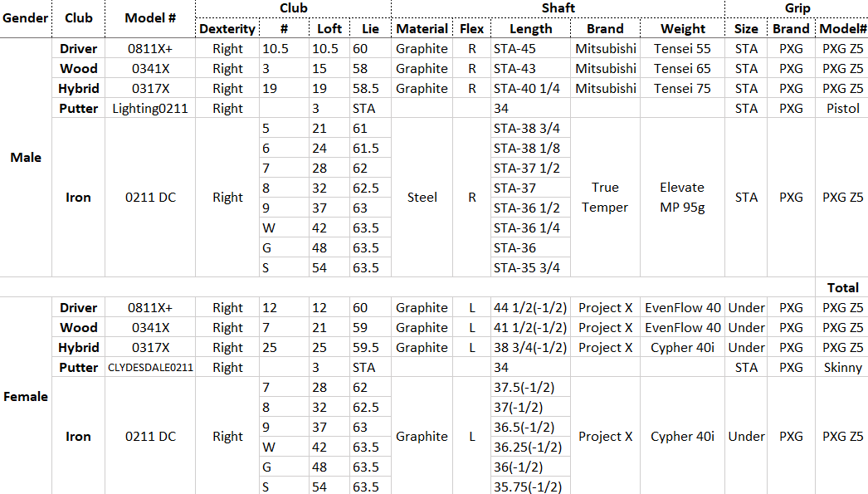Select the Flex column header
868x494 pixels.
coord(471,28)
